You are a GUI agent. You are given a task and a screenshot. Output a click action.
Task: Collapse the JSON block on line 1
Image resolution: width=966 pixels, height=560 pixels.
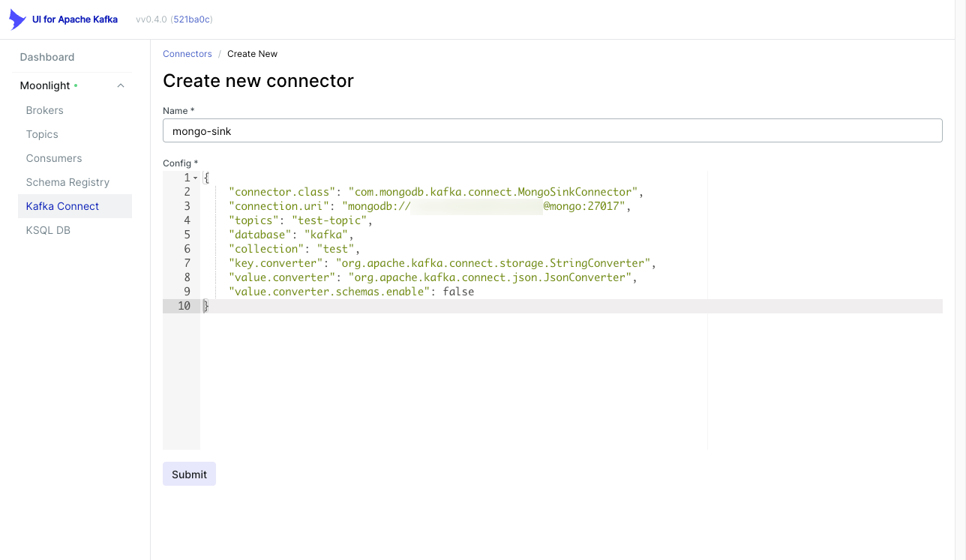click(x=196, y=177)
